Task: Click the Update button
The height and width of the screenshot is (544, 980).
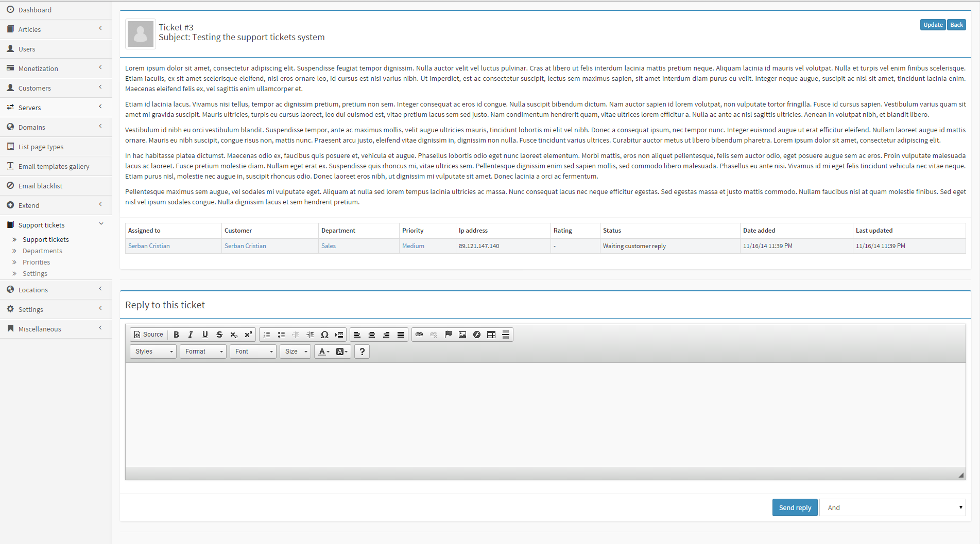Action: pos(933,25)
